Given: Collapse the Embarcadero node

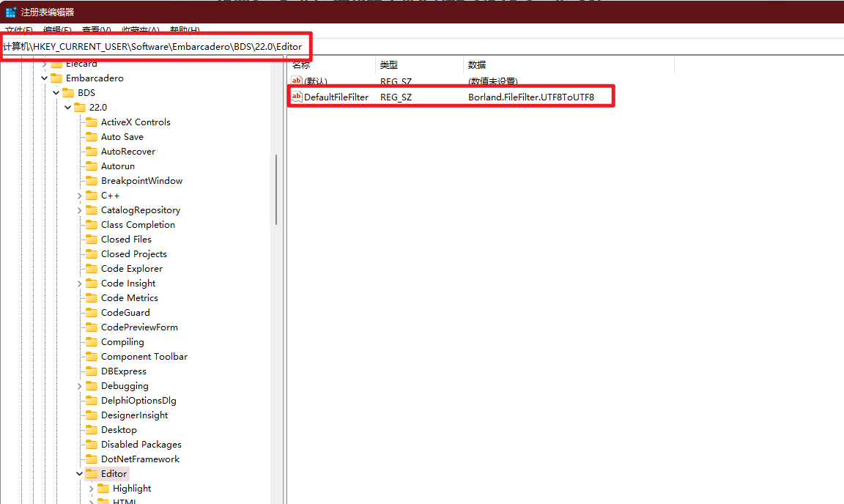Looking at the screenshot, I should pos(44,78).
